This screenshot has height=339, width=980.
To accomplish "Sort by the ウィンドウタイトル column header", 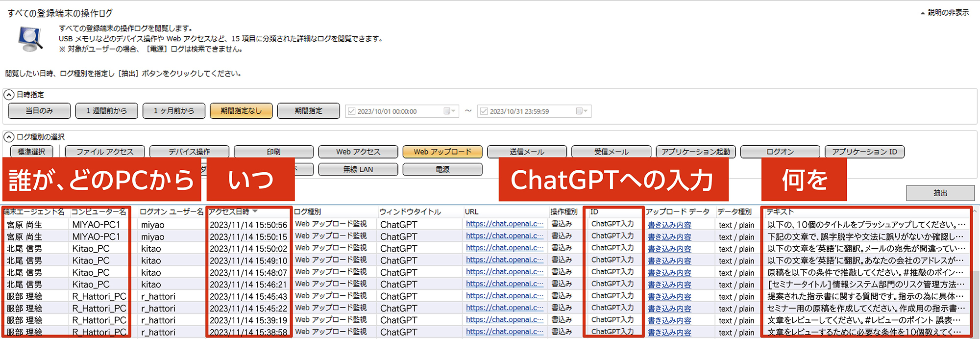I will pyautogui.click(x=410, y=212).
